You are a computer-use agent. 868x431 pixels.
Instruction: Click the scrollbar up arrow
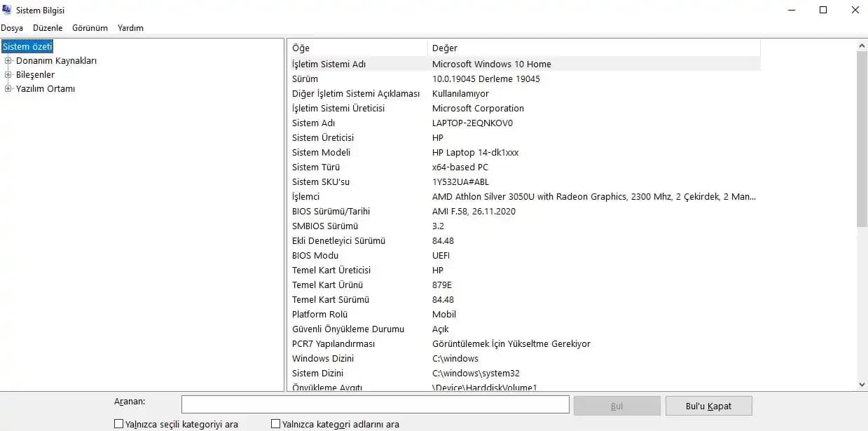(x=862, y=46)
